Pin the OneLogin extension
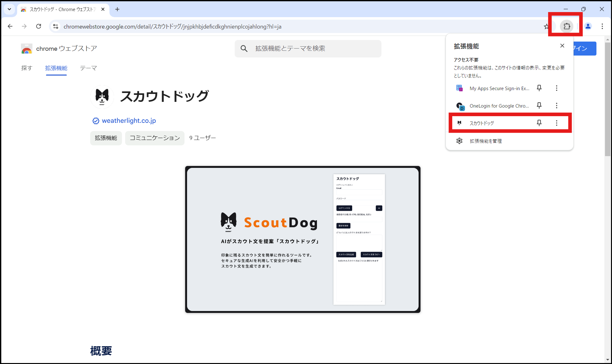This screenshot has width=612, height=364. pyautogui.click(x=539, y=105)
